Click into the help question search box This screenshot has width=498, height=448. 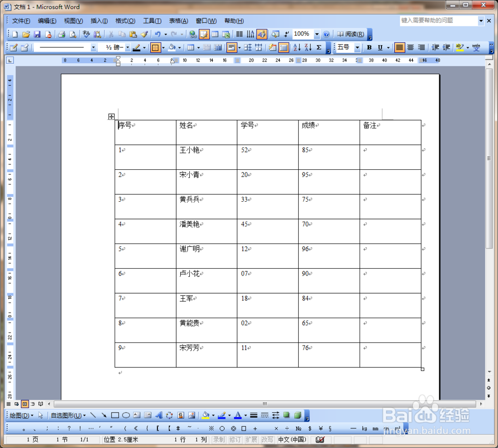439,20
